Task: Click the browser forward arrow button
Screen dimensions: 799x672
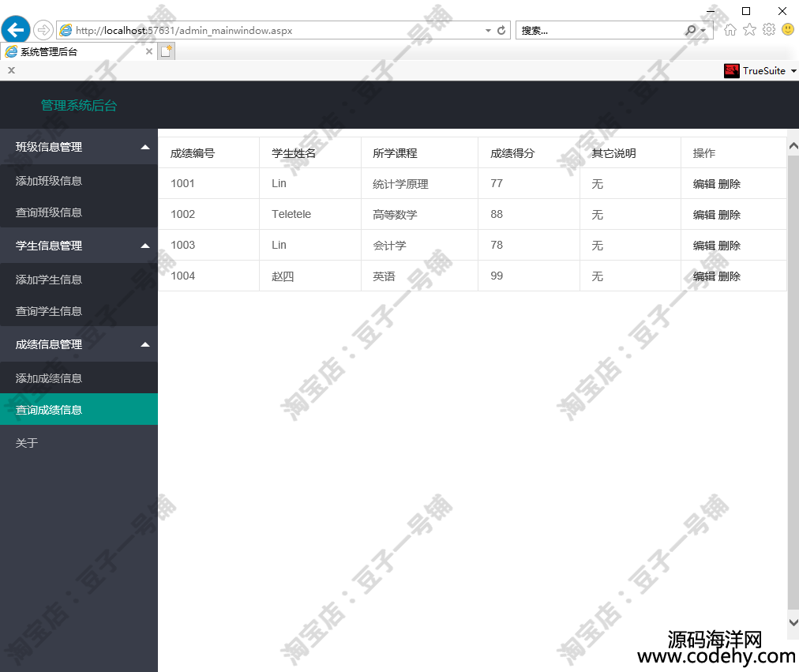Action: 43,30
